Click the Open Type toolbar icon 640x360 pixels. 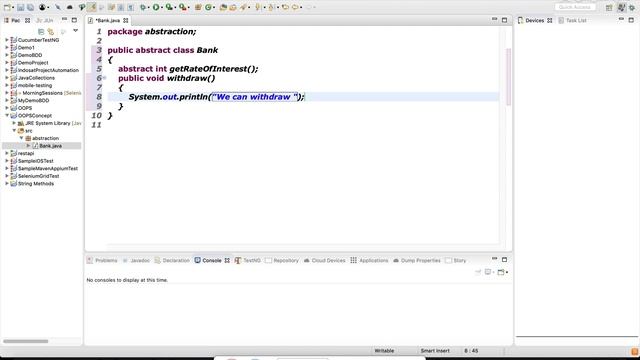[223, 7]
